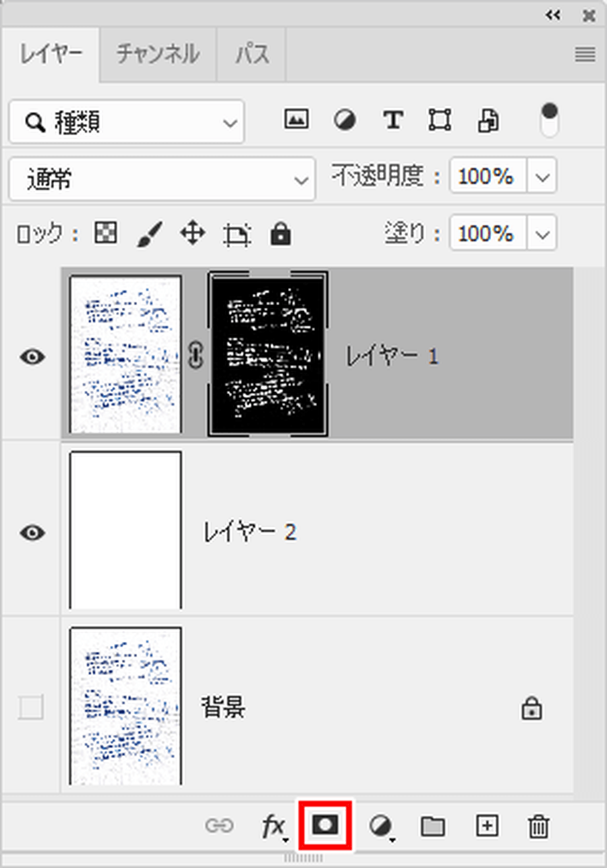Filter for pixel layers icon

point(296,120)
